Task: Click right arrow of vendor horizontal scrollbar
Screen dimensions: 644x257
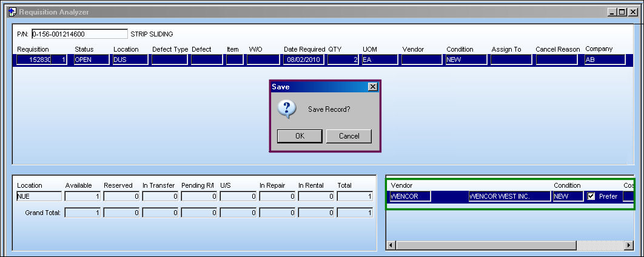Action: coord(629,245)
